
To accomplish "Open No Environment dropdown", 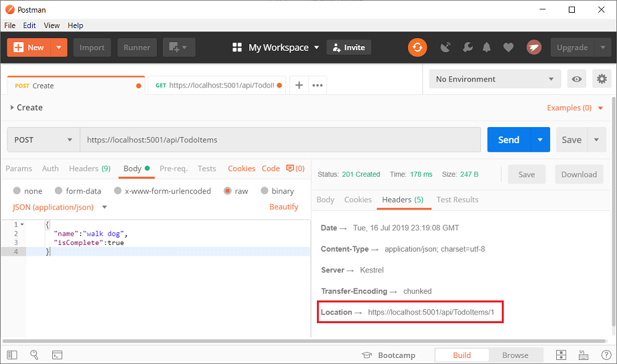I will (494, 79).
